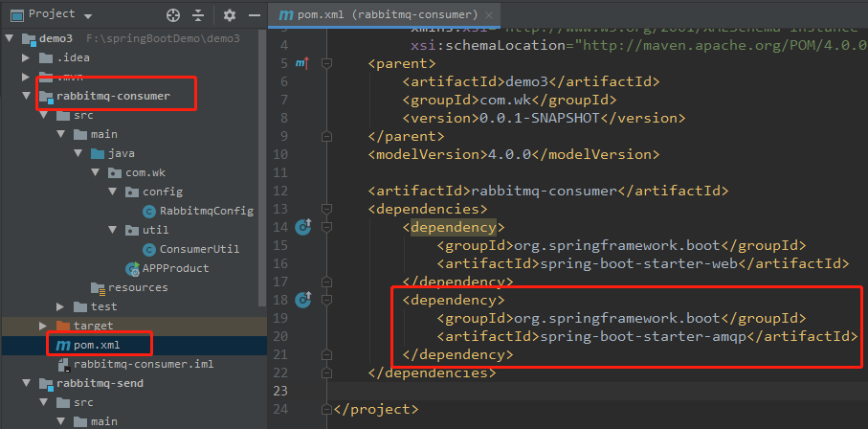Screen dimensions: 868x429
Task: Select the RabbitmqConfig class
Action: pyautogui.click(x=207, y=211)
